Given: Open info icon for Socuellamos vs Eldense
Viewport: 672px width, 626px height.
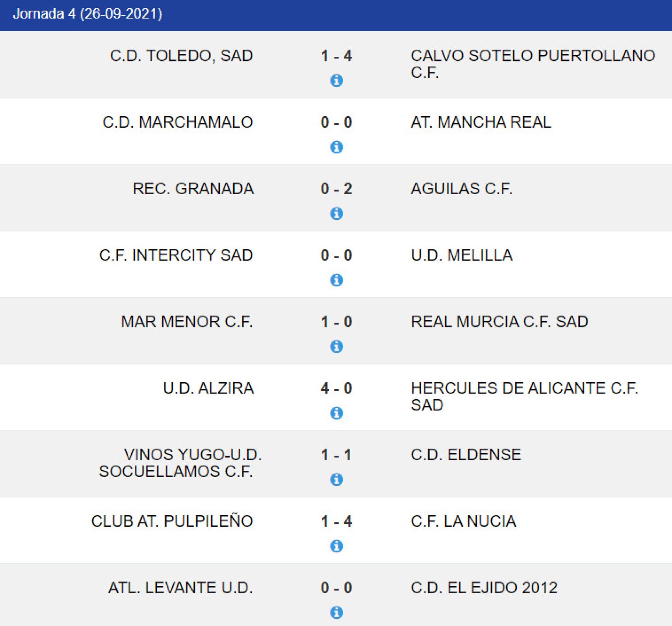Looking at the screenshot, I should click(x=336, y=480).
